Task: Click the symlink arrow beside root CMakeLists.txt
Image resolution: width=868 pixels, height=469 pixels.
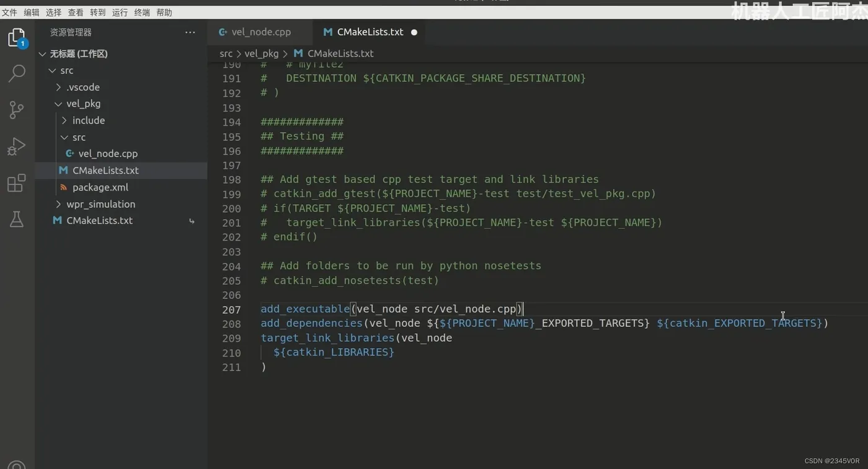Action: [192, 221]
